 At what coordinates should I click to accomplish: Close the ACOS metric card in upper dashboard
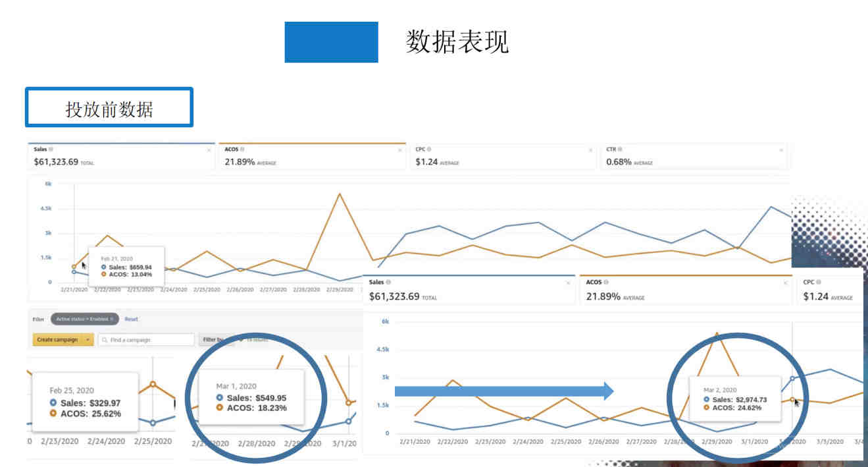coord(399,150)
